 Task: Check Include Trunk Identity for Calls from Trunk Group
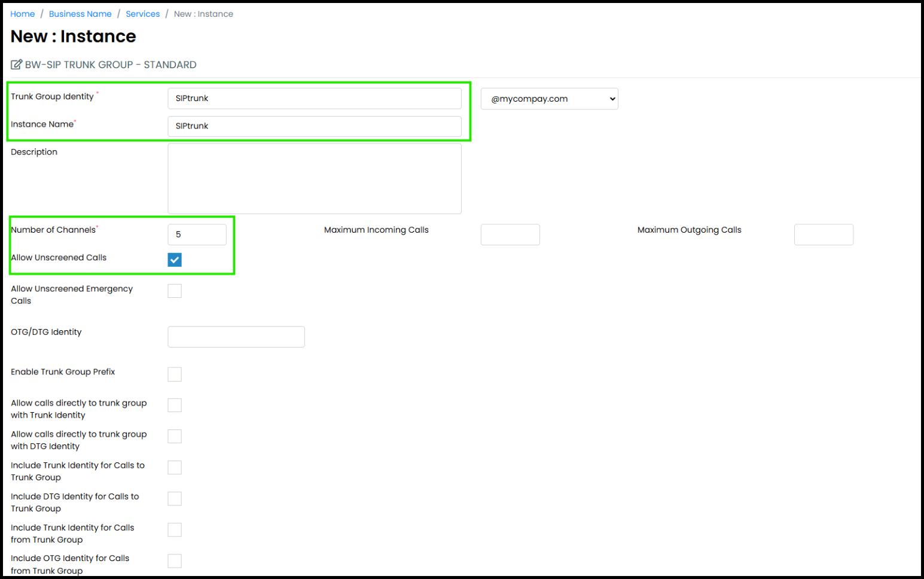(175, 530)
